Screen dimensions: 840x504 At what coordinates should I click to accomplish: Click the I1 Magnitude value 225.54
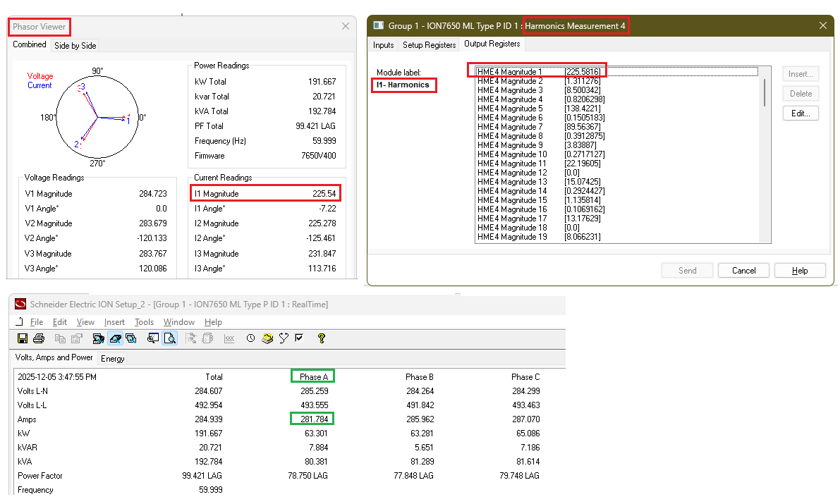[x=324, y=194]
